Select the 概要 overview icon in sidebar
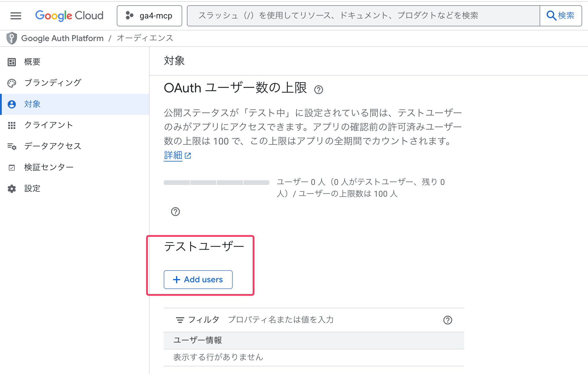588x374 pixels. [x=12, y=62]
